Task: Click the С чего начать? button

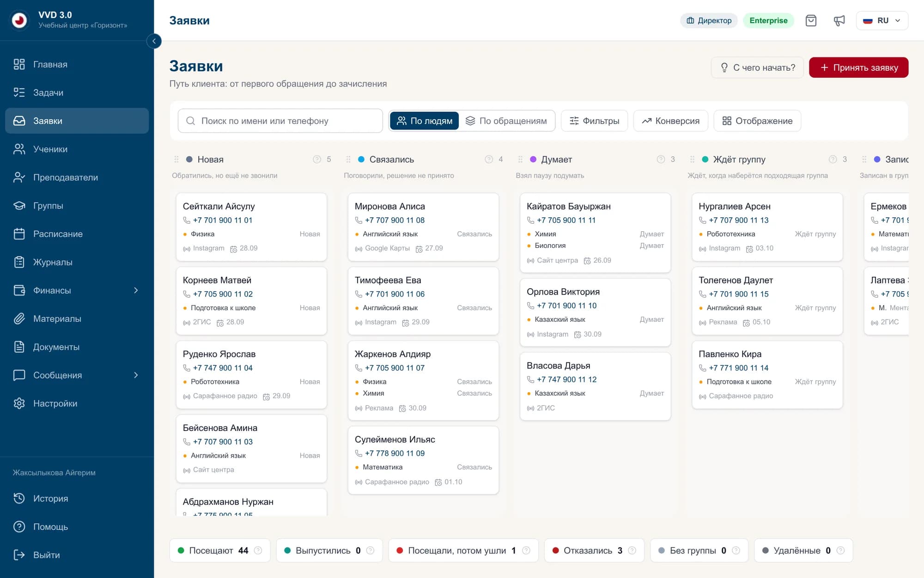Action: click(757, 68)
